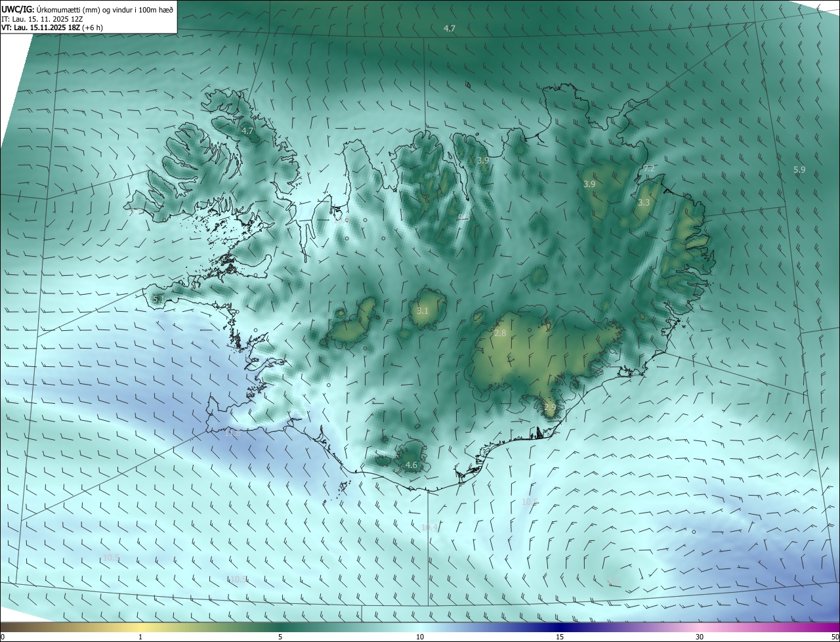The height and width of the screenshot is (642, 840).
Task: Click the 7.2 value on the map
Action: (x=649, y=169)
